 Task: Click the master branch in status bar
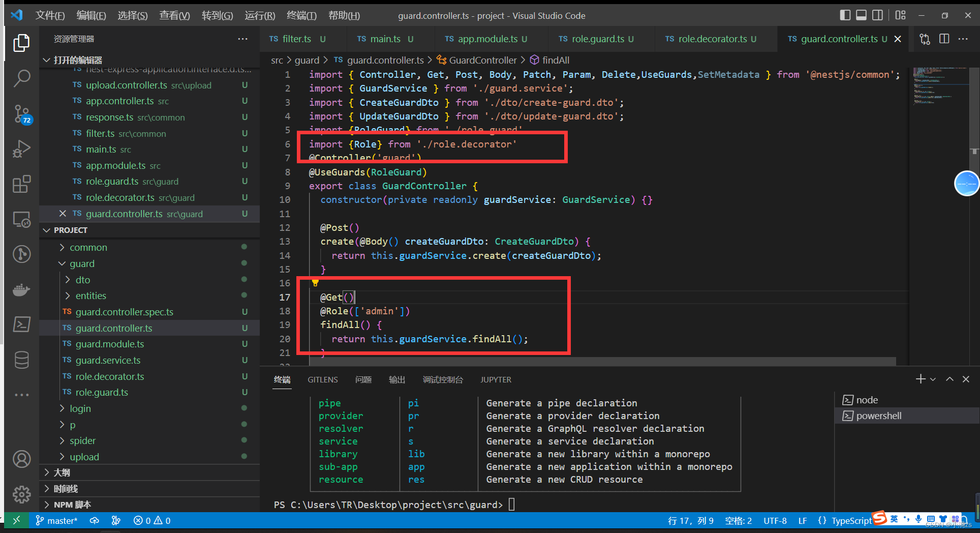pos(57,521)
